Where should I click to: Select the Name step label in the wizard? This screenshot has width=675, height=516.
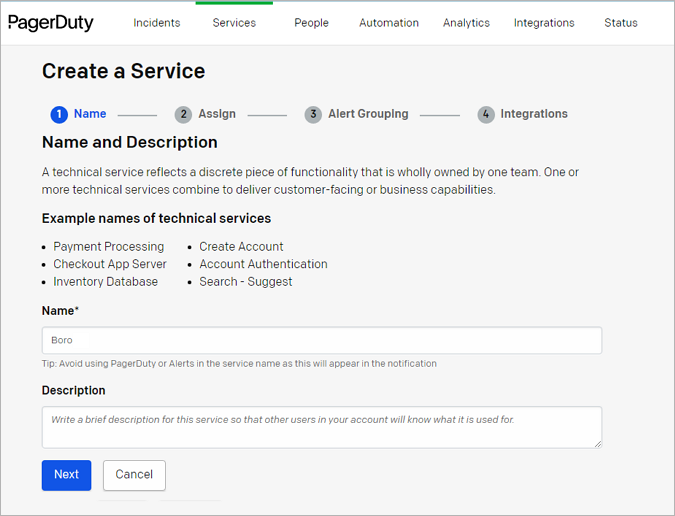tap(90, 114)
